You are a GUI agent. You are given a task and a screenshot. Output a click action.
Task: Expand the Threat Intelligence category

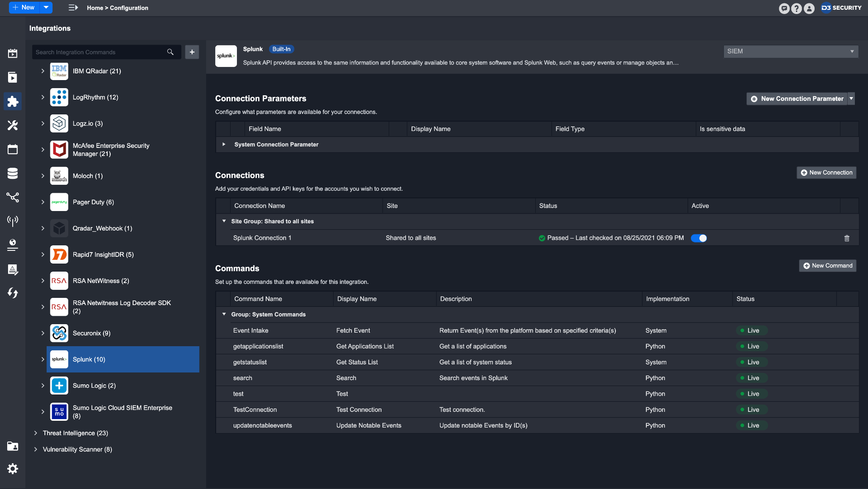(36, 433)
